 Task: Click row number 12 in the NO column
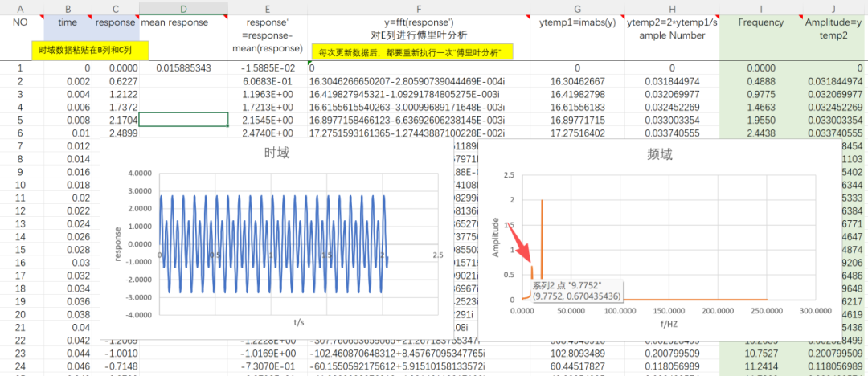(x=21, y=210)
